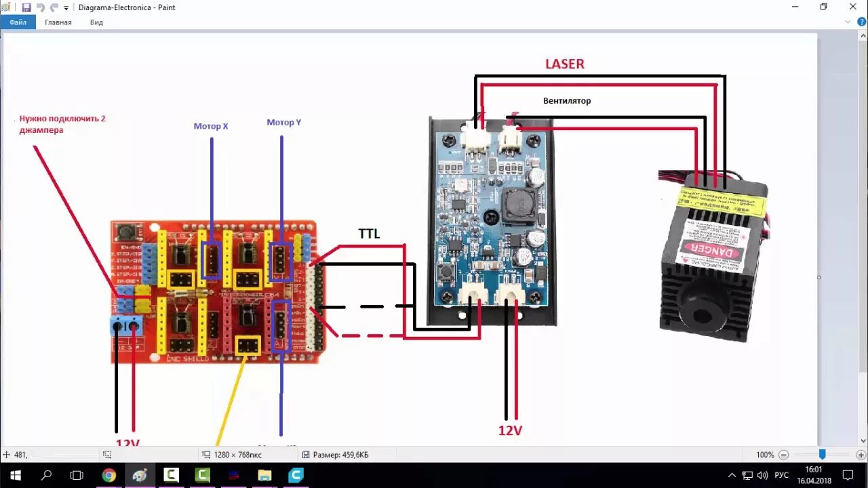Click the 12V label under laser driver

tap(510, 431)
